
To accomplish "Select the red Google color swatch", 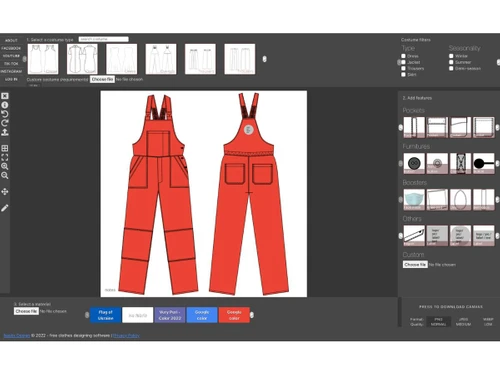I will click(234, 315).
